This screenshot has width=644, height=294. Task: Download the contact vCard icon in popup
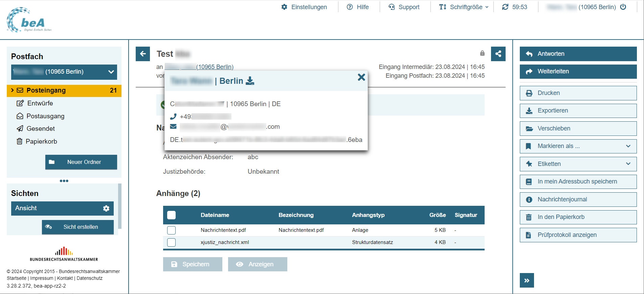point(250,81)
